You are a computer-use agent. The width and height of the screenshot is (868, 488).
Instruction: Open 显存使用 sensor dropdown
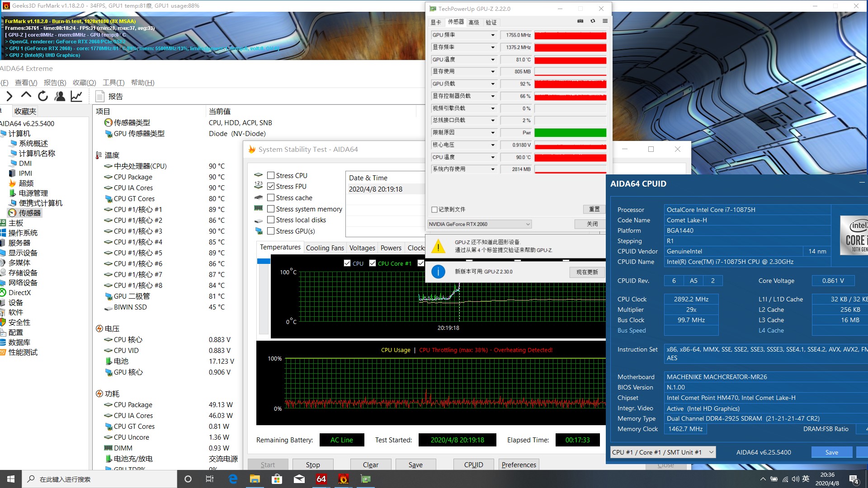pos(493,71)
